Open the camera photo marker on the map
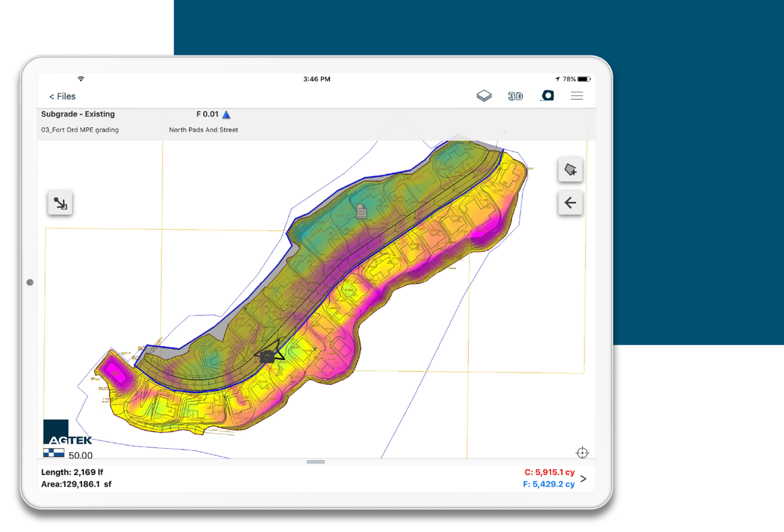The width and height of the screenshot is (784, 532). click(x=266, y=356)
